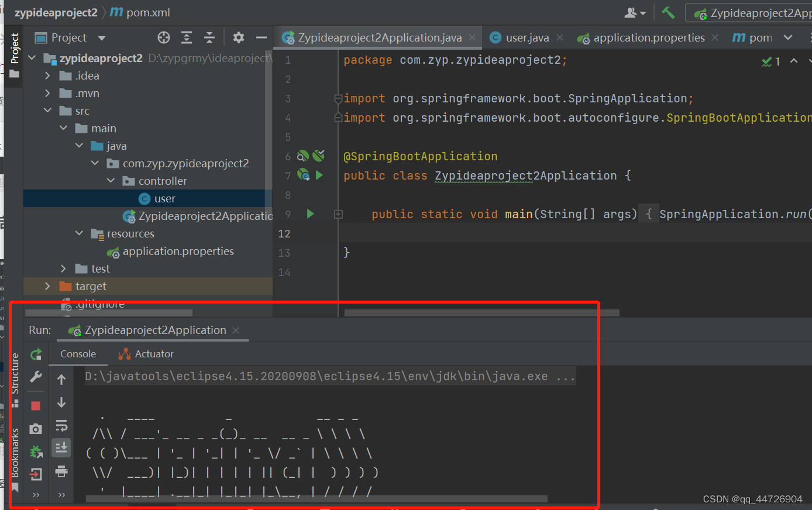The width and height of the screenshot is (812, 510).
Task: Click the green check inspections indicator
Action: (770, 61)
